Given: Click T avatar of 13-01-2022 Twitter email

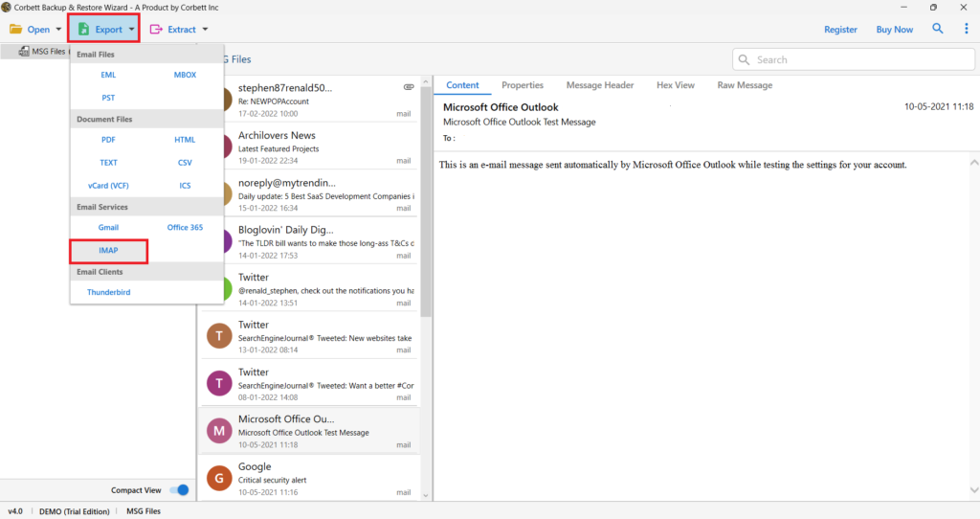Looking at the screenshot, I should pos(219,336).
